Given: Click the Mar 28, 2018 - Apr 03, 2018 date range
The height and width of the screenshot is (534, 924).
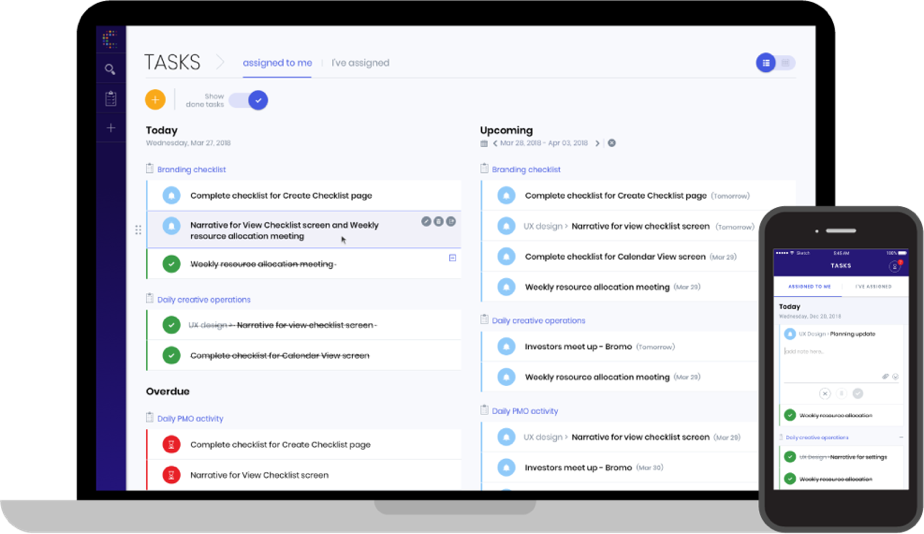Looking at the screenshot, I should coord(544,143).
